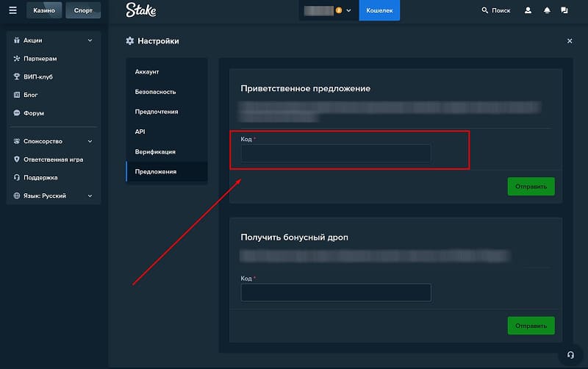Click the Партнерам affiliate icon
Screen dimensions: 588x369
[x=16, y=59]
